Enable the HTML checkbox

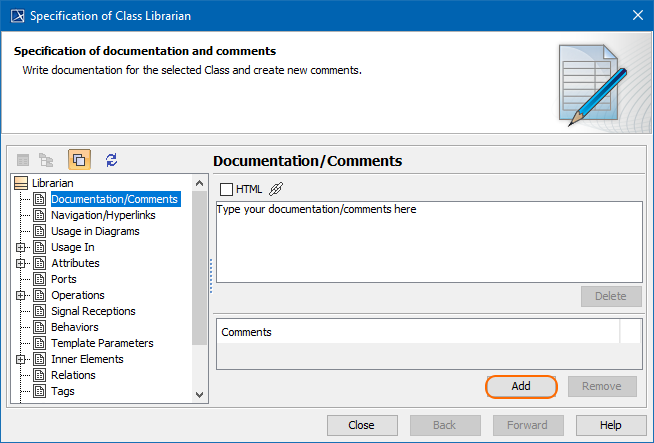coord(226,189)
